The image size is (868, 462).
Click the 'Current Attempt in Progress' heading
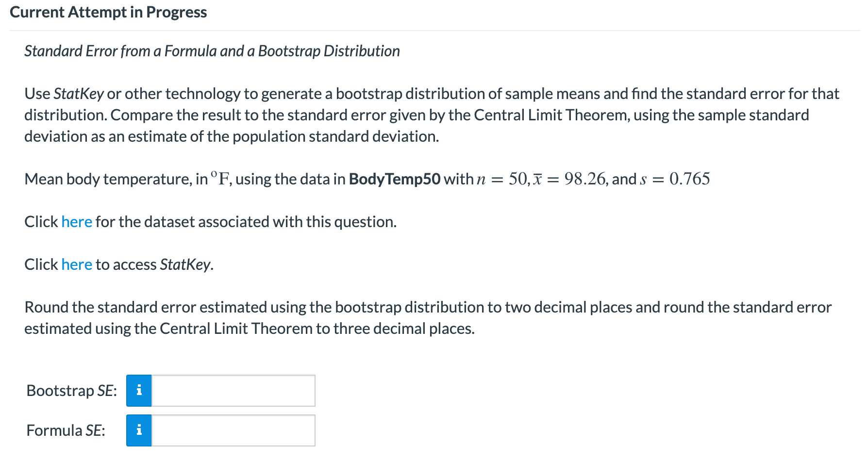(108, 12)
